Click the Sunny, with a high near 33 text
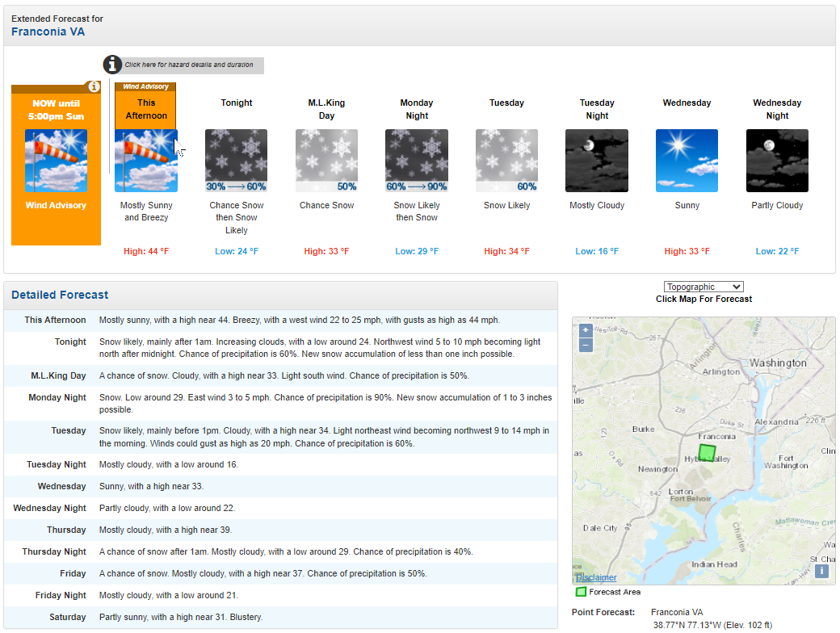Viewport: 840px width, 633px height. click(x=152, y=486)
